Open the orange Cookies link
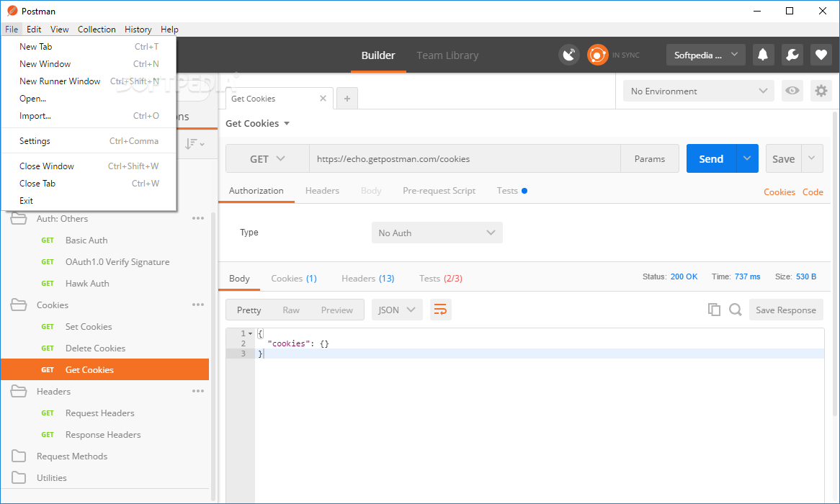The image size is (840, 504). (779, 192)
